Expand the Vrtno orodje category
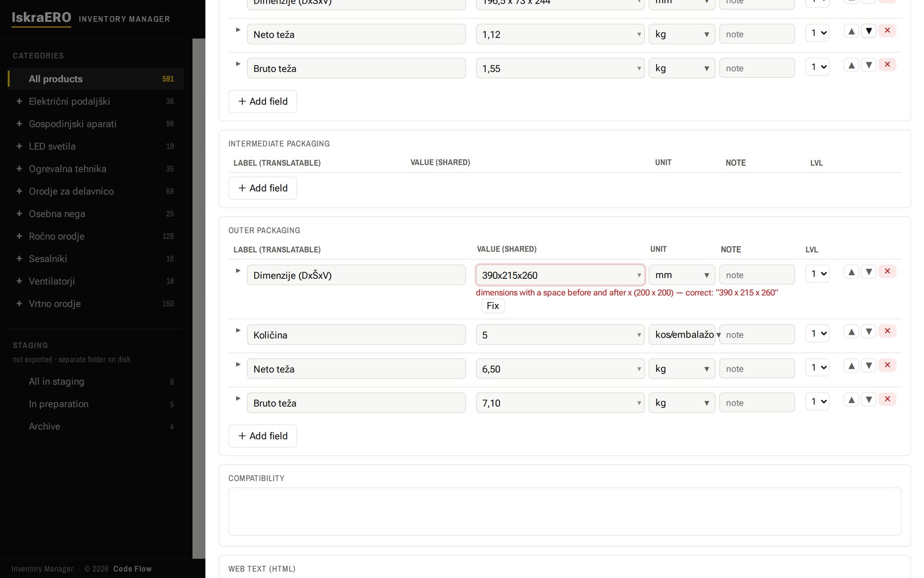Image resolution: width=924 pixels, height=578 pixels. (19, 304)
